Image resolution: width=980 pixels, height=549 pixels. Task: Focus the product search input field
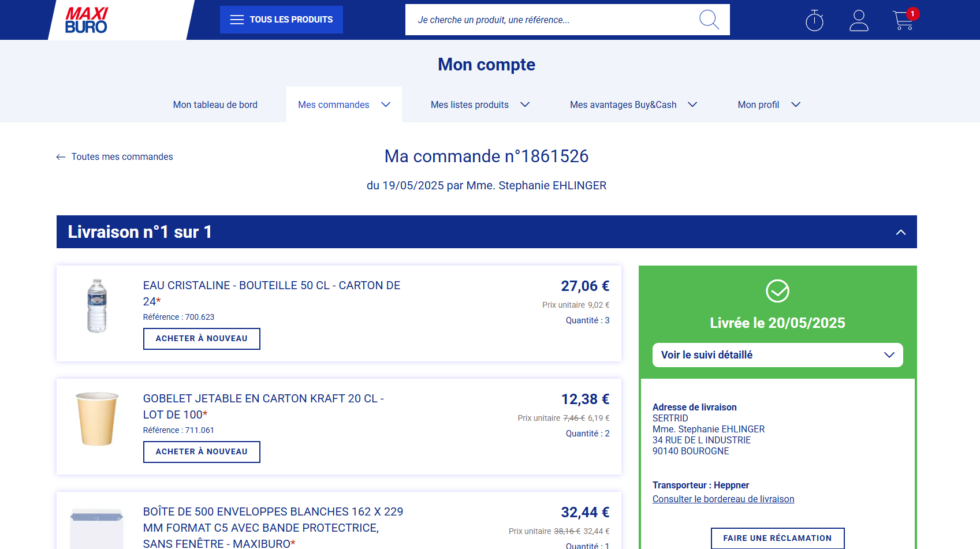click(x=549, y=20)
